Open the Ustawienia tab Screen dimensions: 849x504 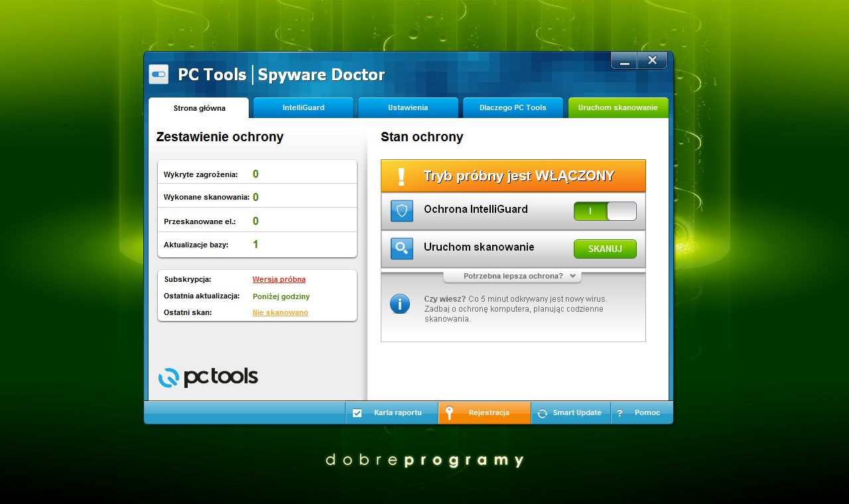tap(408, 107)
